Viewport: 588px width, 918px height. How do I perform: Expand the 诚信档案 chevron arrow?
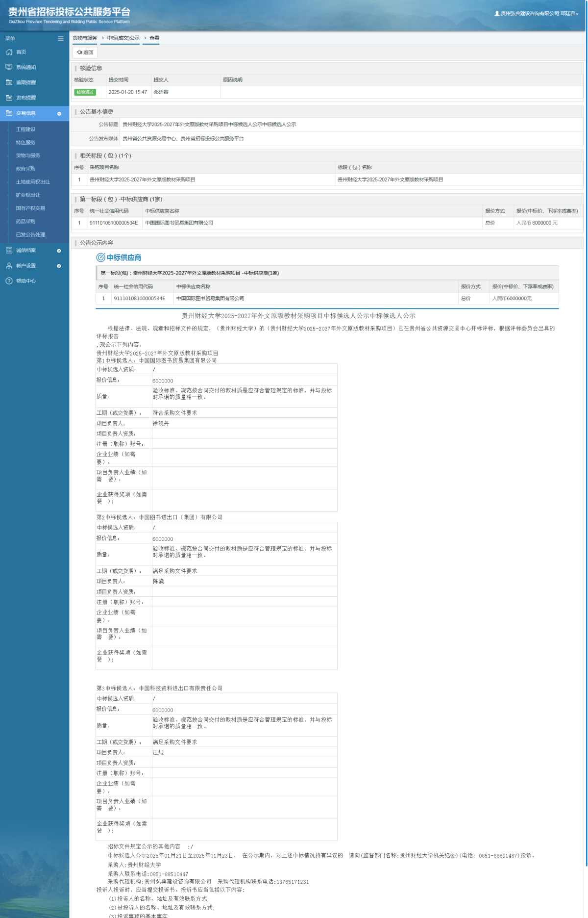tap(59, 251)
